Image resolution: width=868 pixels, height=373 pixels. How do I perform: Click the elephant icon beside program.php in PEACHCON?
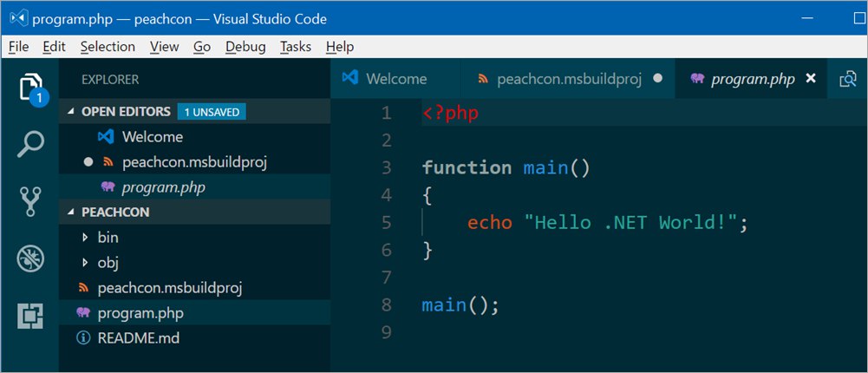83,312
